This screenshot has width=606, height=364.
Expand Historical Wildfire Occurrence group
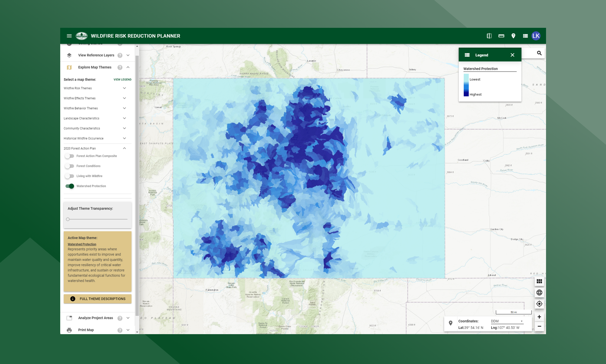(124, 138)
